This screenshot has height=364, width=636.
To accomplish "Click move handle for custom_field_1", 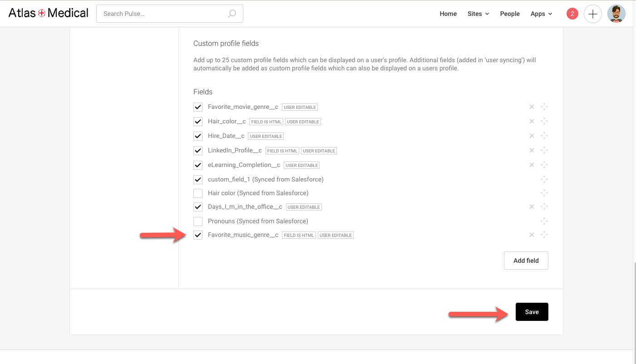I will click(x=544, y=180).
